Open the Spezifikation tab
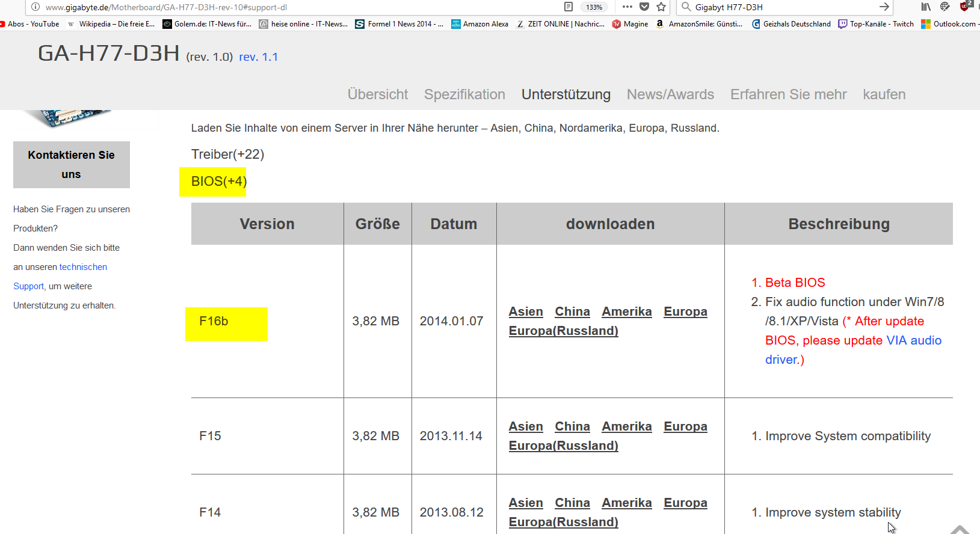This screenshot has width=980, height=534. [x=464, y=94]
